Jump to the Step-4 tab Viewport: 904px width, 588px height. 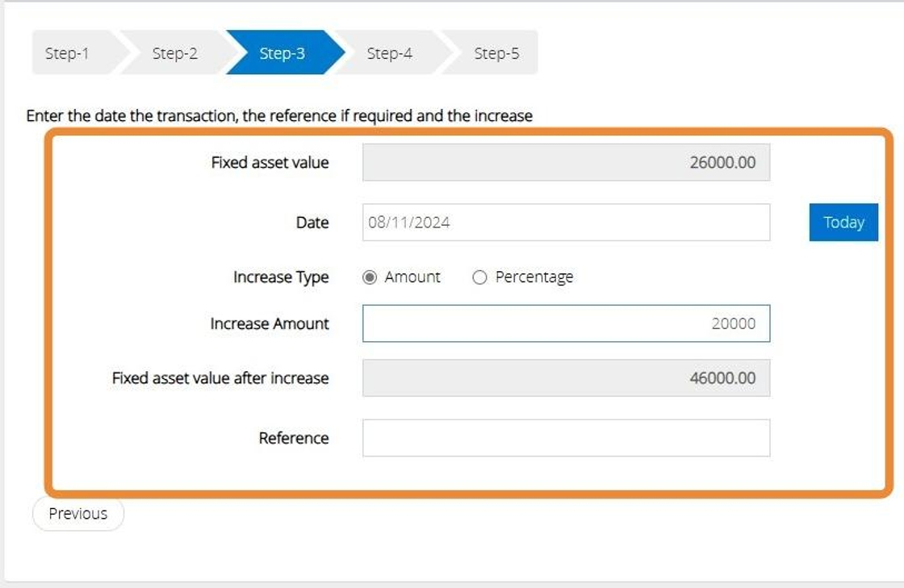click(x=389, y=53)
